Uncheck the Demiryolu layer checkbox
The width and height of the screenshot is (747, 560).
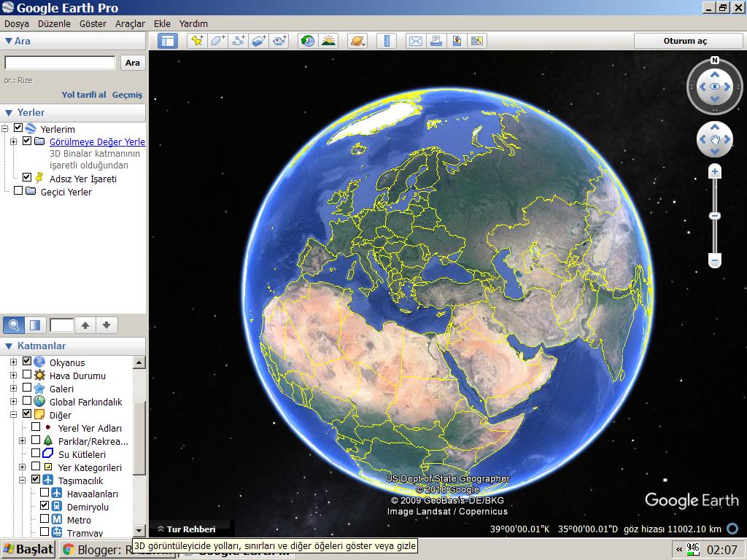[x=44, y=505]
